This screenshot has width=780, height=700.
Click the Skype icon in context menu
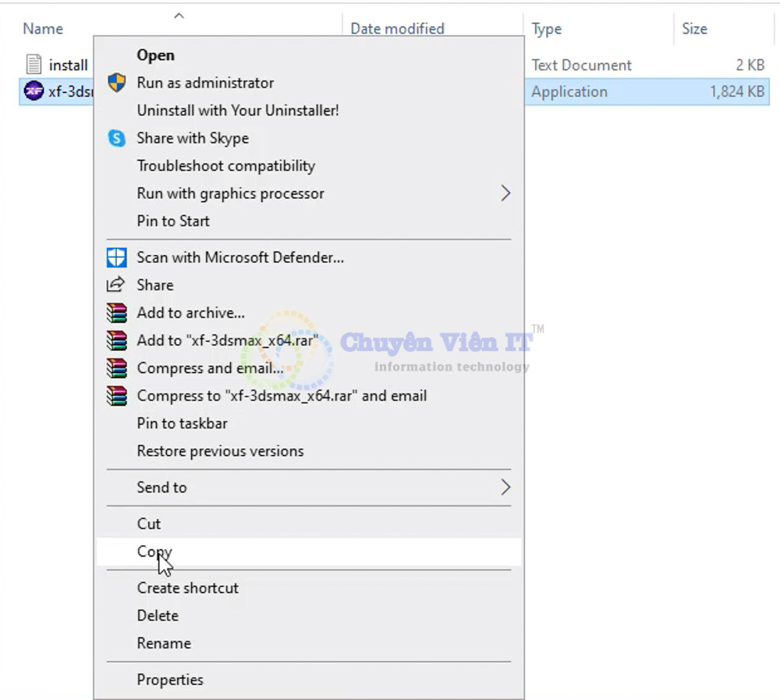point(116,138)
